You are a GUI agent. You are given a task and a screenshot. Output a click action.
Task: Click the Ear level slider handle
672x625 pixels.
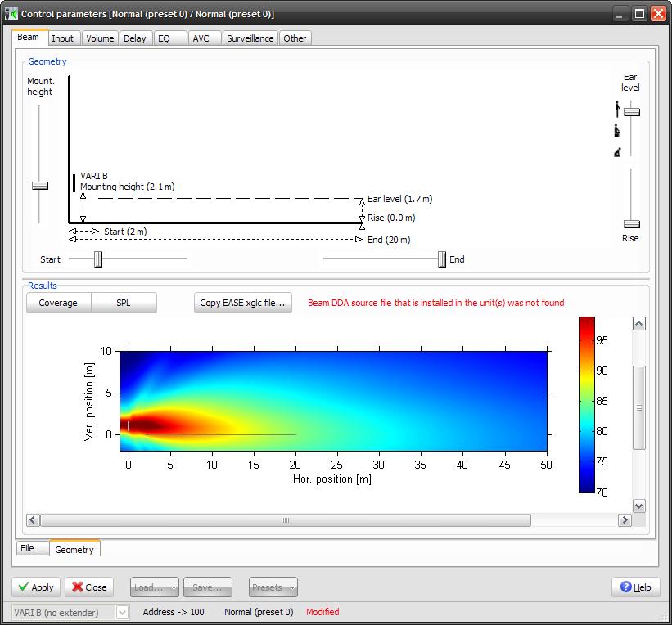632,112
